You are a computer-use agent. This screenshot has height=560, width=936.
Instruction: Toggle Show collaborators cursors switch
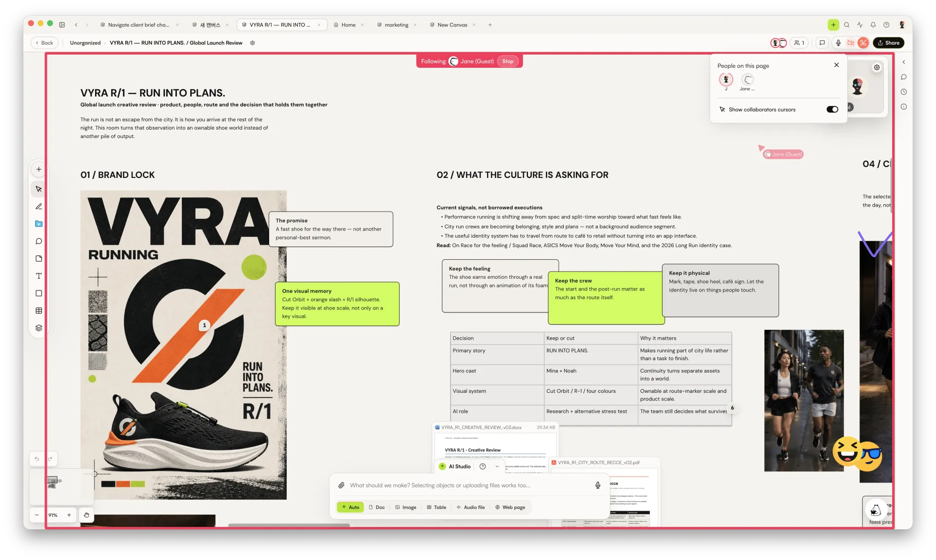click(832, 110)
